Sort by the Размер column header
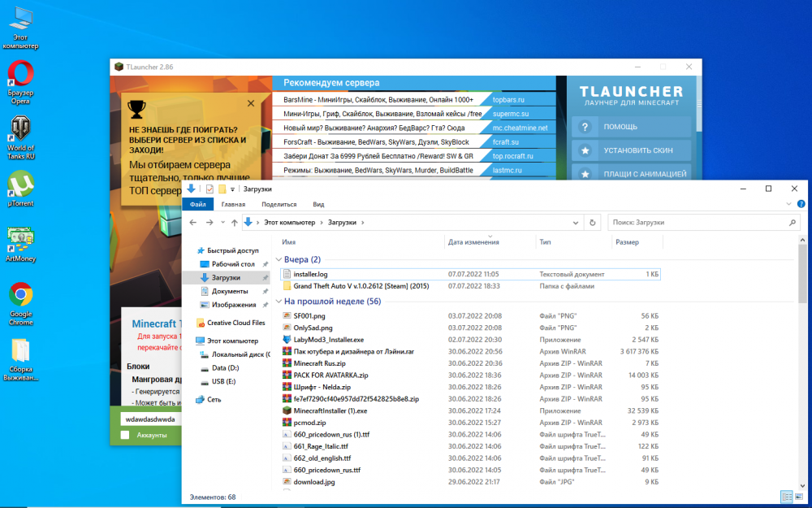The height and width of the screenshot is (508, 812). (x=627, y=242)
